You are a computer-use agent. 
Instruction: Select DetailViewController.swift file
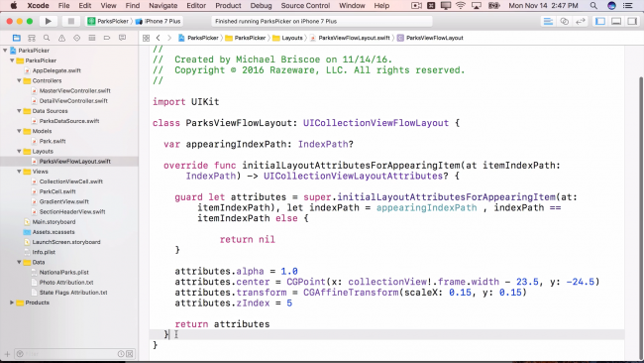[73, 101]
